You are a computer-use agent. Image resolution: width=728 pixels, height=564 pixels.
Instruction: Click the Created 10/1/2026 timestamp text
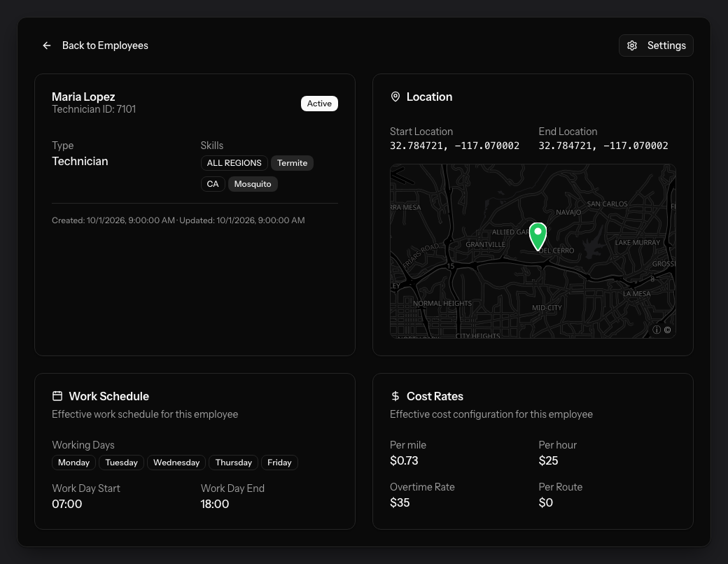click(x=113, y=220)
